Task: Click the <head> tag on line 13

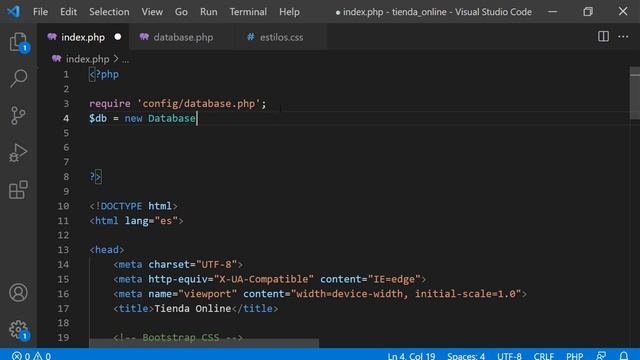Action: [107, 250]
